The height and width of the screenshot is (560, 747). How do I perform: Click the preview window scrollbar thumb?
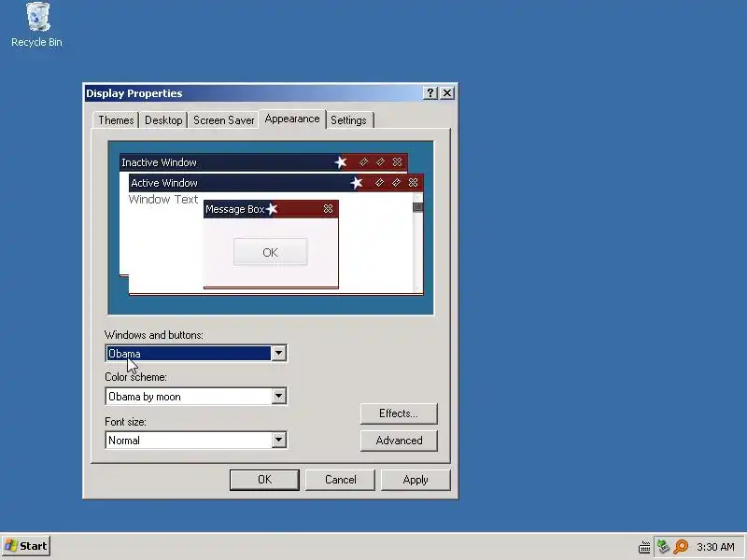[x=417, y=207]
